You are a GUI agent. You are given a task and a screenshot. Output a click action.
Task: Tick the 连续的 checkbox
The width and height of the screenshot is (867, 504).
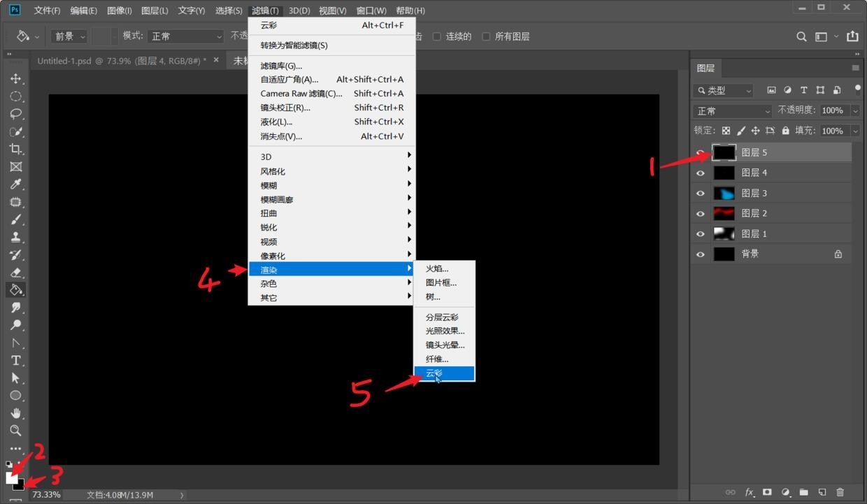437,36
